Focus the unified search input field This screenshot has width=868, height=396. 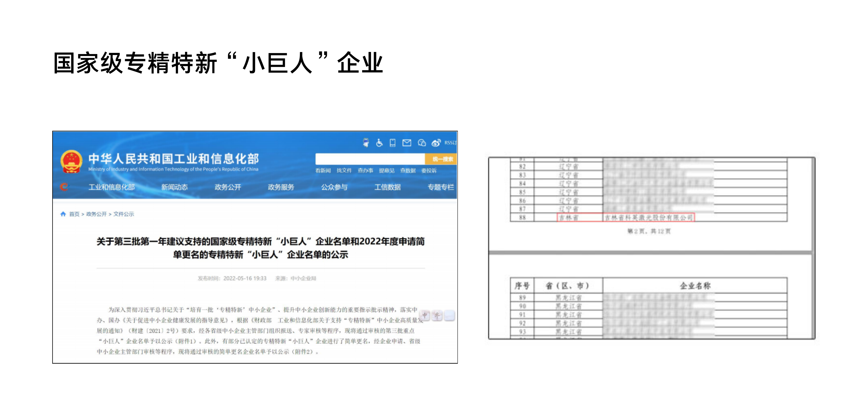tap(370, 159)
